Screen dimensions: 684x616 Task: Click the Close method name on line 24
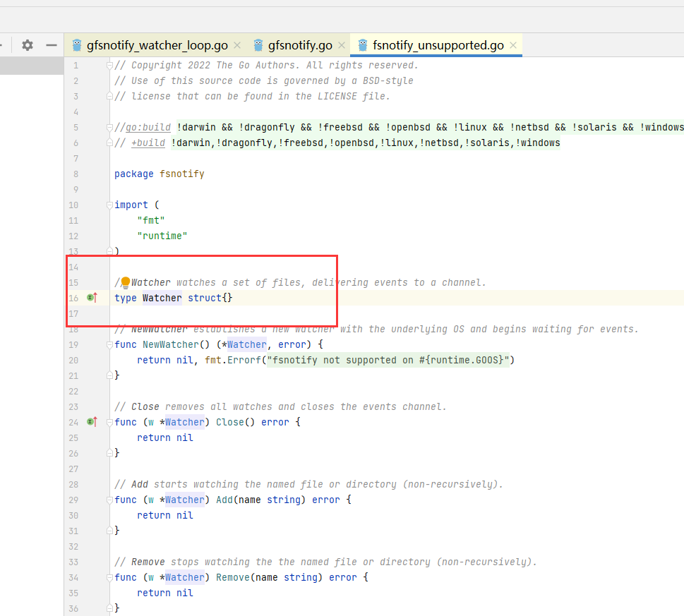230,423
